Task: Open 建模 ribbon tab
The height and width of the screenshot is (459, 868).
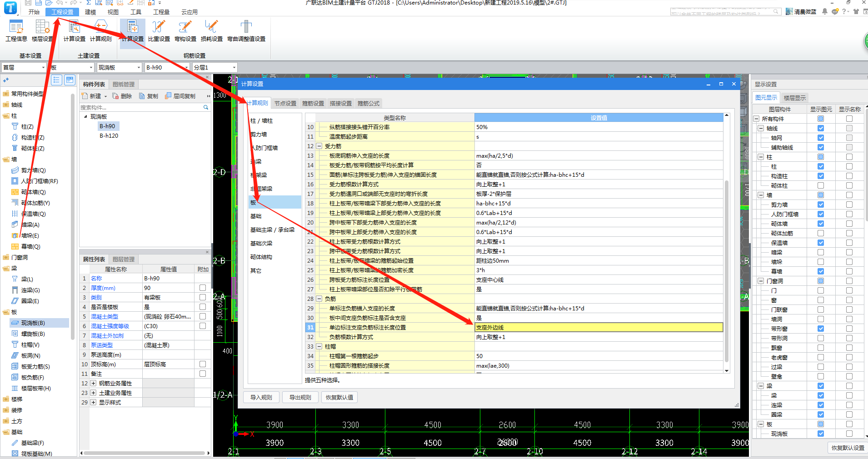Action: tap(90, 12)
